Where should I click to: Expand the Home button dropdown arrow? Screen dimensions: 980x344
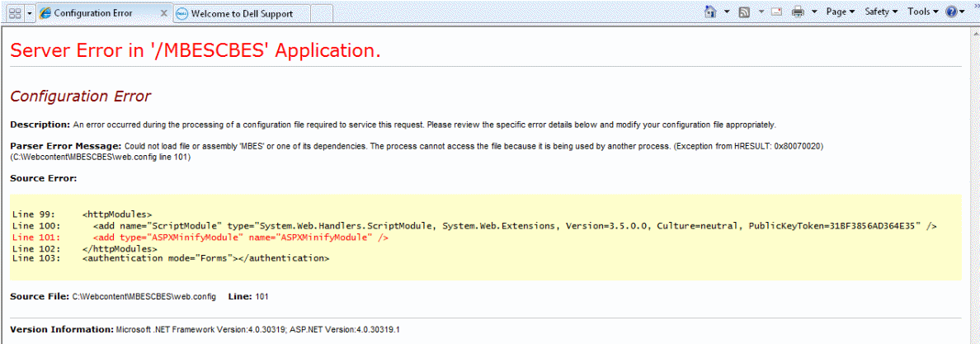click(727, 12)
